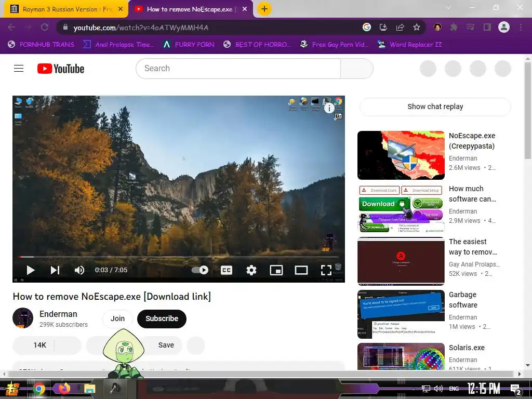532x399 pixels.
Task: Like the video with 14K likes
Action: click(x=33, y=345)
